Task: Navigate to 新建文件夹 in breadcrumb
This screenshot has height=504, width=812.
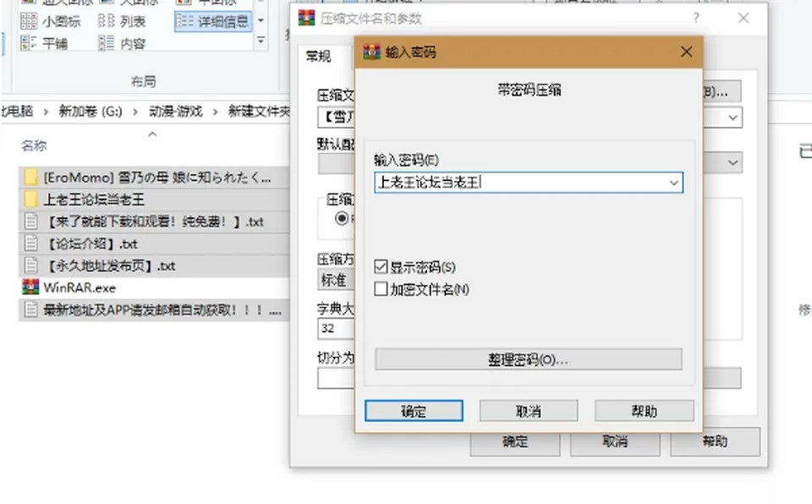Action: coord(259,112)
